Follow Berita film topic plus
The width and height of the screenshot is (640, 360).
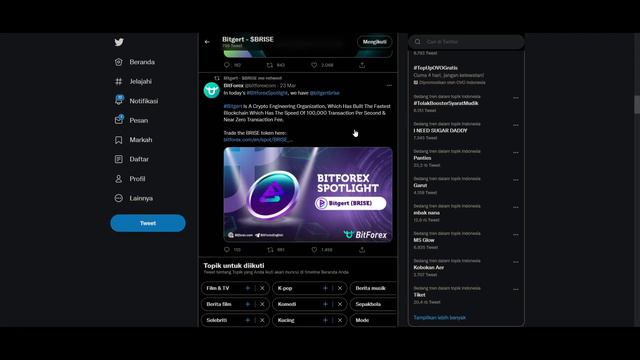coord(247,304)
